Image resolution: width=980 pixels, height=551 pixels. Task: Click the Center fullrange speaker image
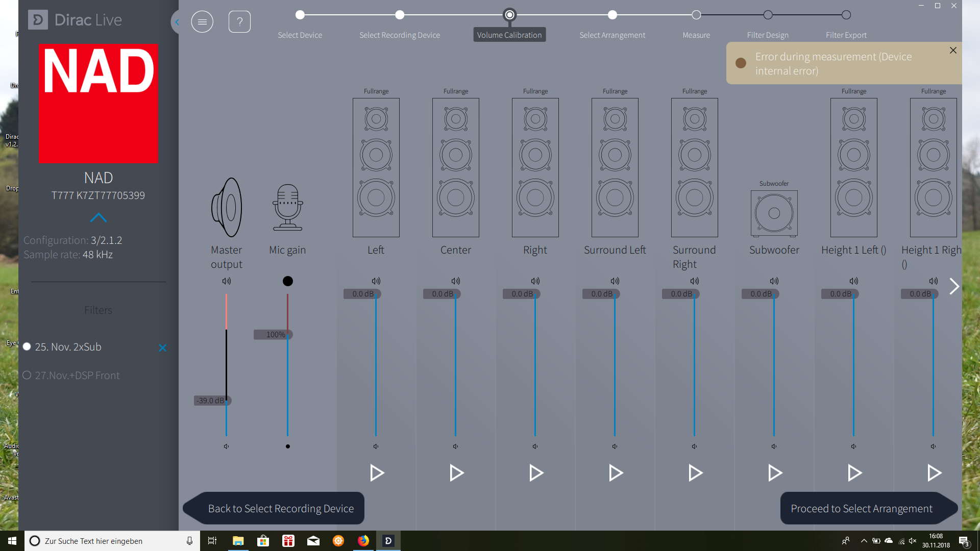click(456, 167)
